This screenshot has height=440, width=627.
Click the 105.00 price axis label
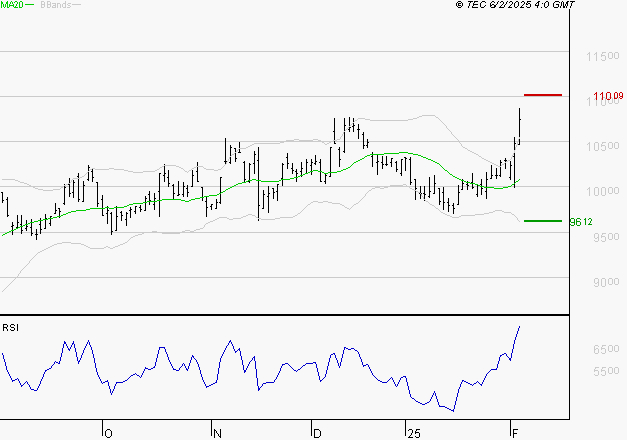click(604, 147)
